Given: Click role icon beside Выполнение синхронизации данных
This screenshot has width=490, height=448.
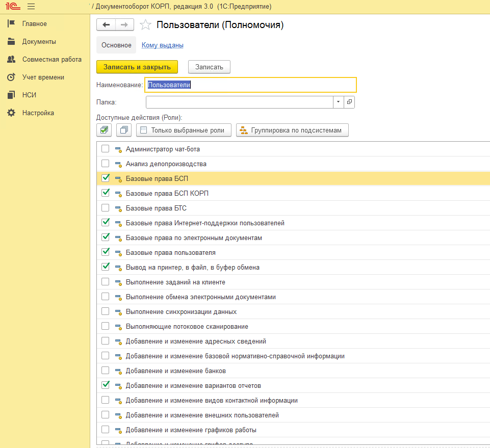Looking at the screenshot, I should point(118,312).
